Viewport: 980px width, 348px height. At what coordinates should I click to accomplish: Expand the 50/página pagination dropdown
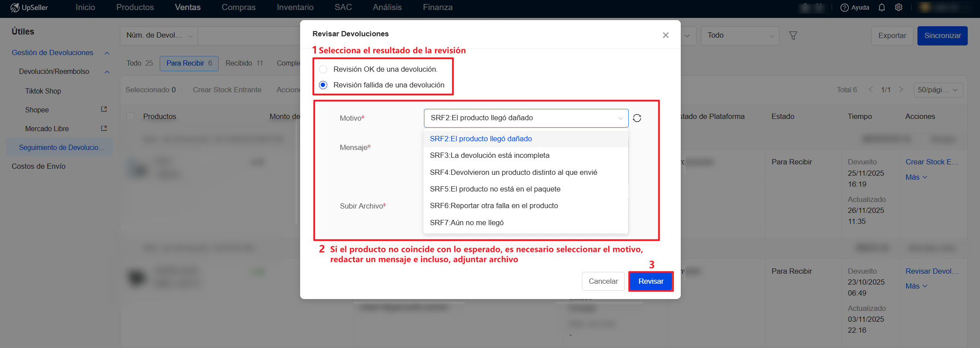938,90
